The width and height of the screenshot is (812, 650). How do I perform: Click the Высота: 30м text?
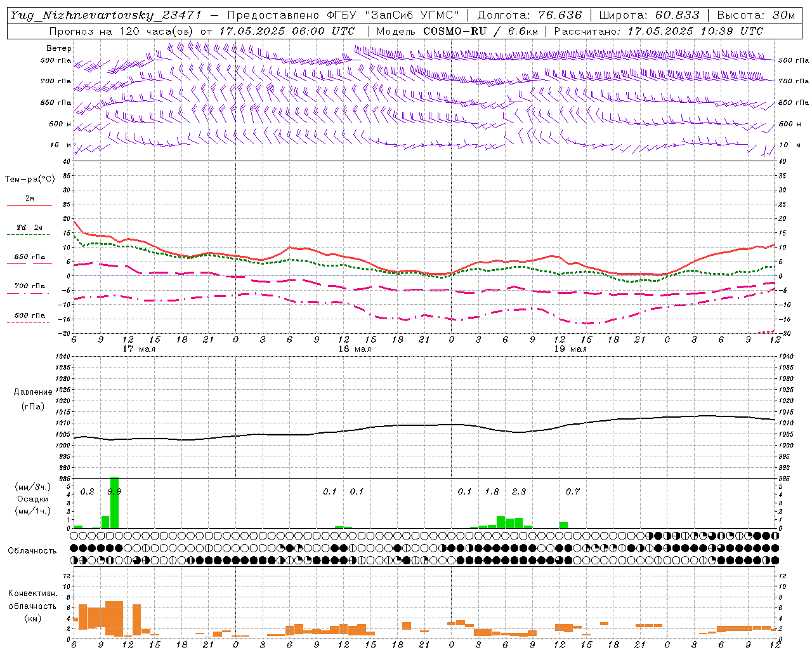click(x=756, y=15)
